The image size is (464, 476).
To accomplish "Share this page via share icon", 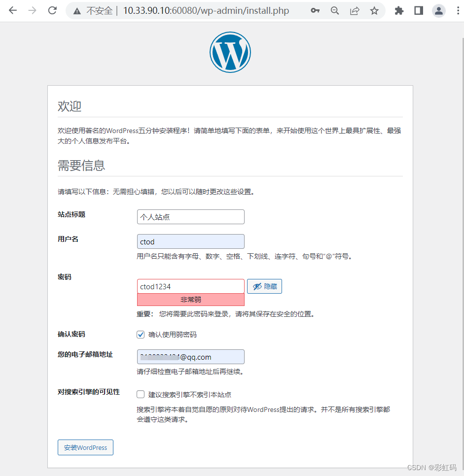I will [x=355, y=11].
